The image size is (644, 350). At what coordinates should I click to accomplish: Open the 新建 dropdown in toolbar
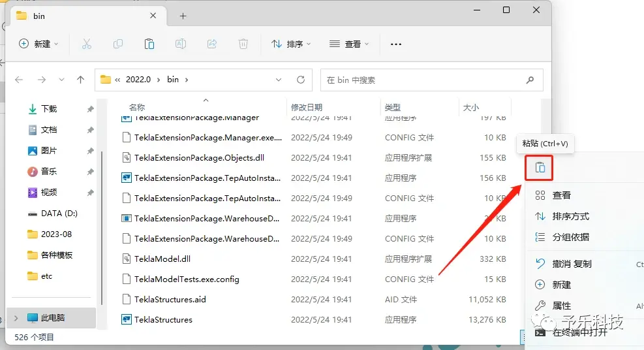(38, 44)
